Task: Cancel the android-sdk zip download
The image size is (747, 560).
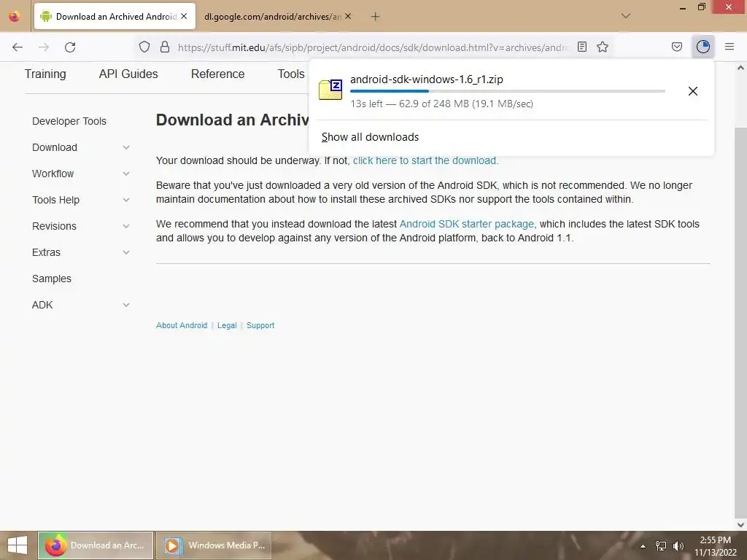Action: tap(693, 91)
